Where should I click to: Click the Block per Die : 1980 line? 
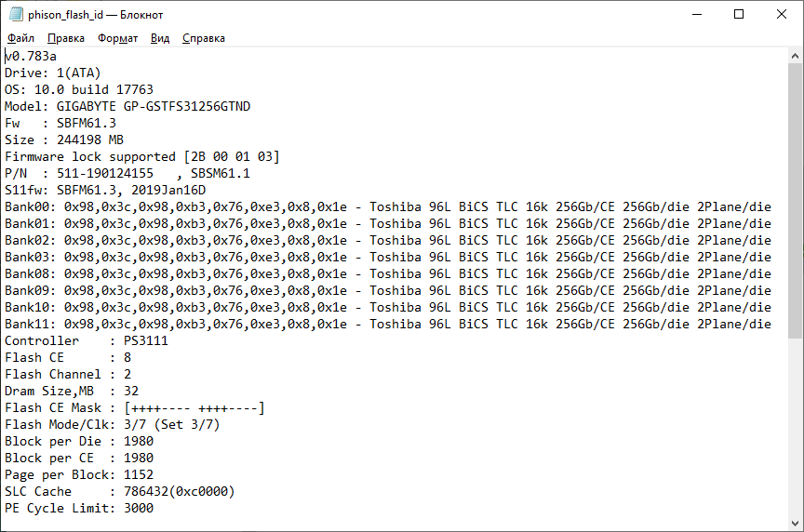[79, 441]
